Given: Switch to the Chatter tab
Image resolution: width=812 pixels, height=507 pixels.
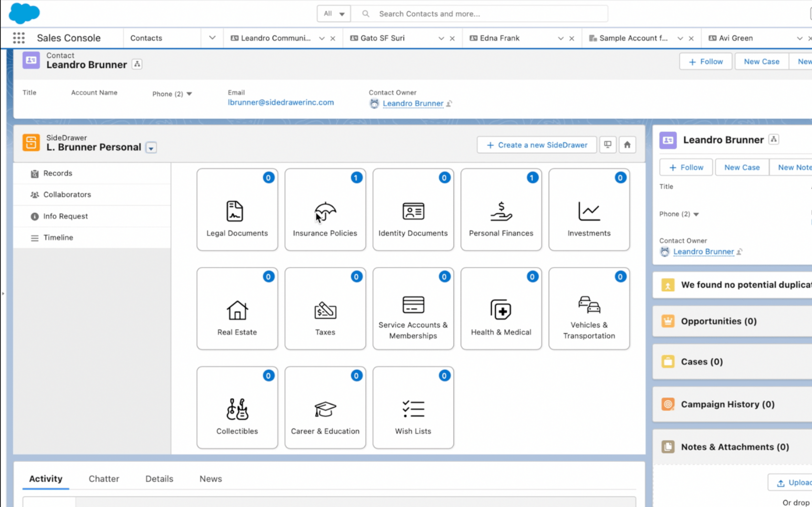Looking at the screenshot, I should (x=104, y=479).
